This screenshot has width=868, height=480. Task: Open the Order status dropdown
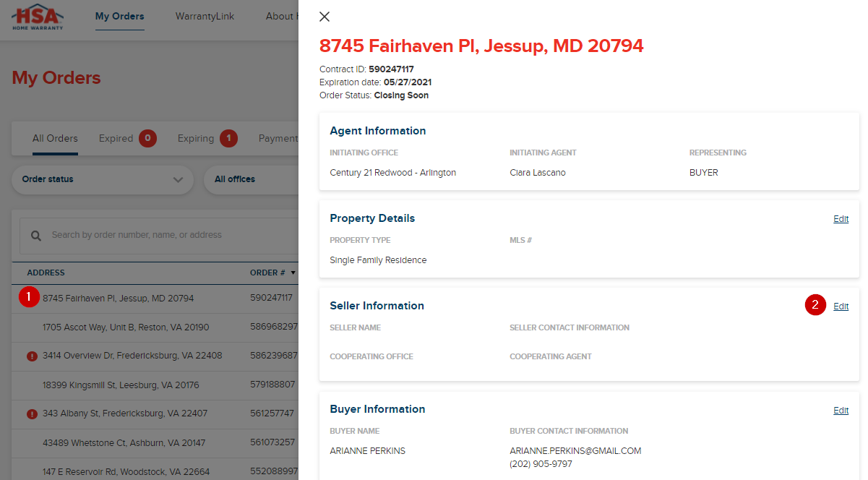[x=103, y=179]
